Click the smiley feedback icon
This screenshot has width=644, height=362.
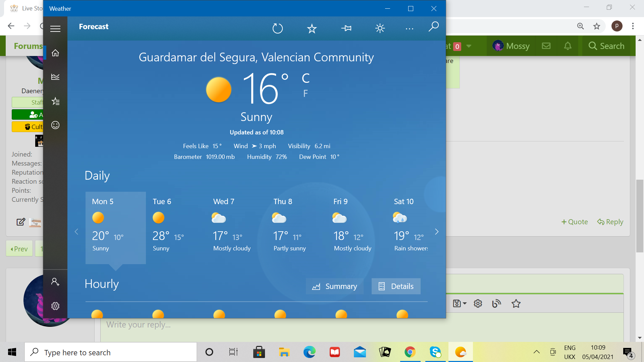[x=55, y=125]
